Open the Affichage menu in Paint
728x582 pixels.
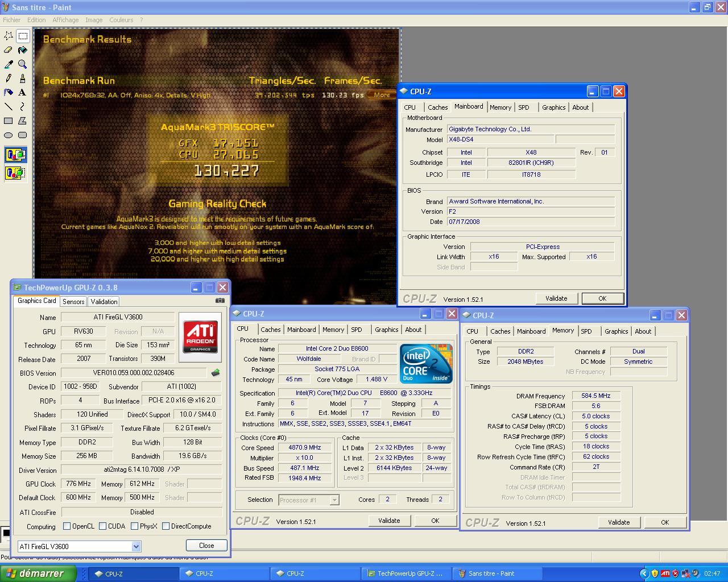(65, 20)
